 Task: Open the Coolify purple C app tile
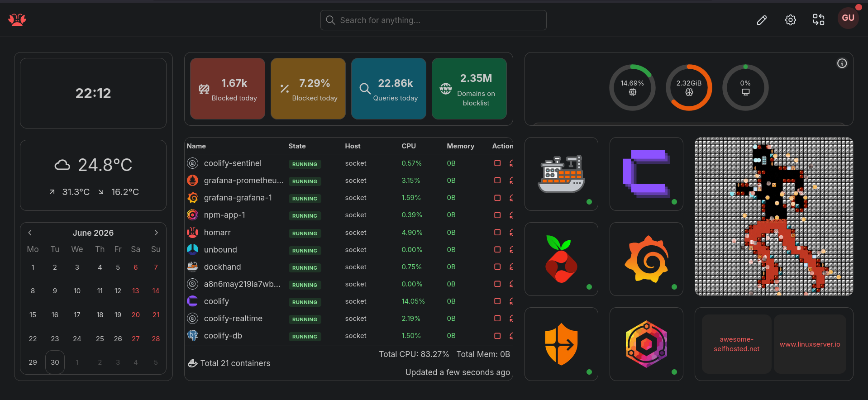(x=646, y=174)
